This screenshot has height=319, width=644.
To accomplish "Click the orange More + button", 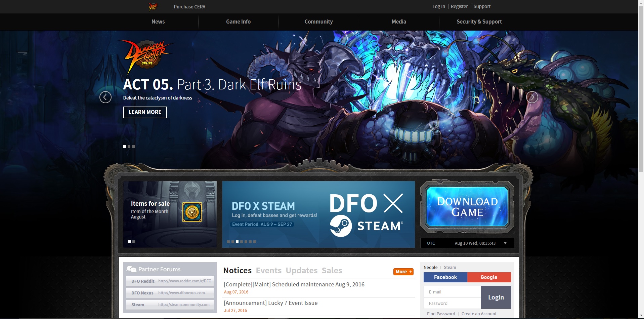I will tap(403, 272).
